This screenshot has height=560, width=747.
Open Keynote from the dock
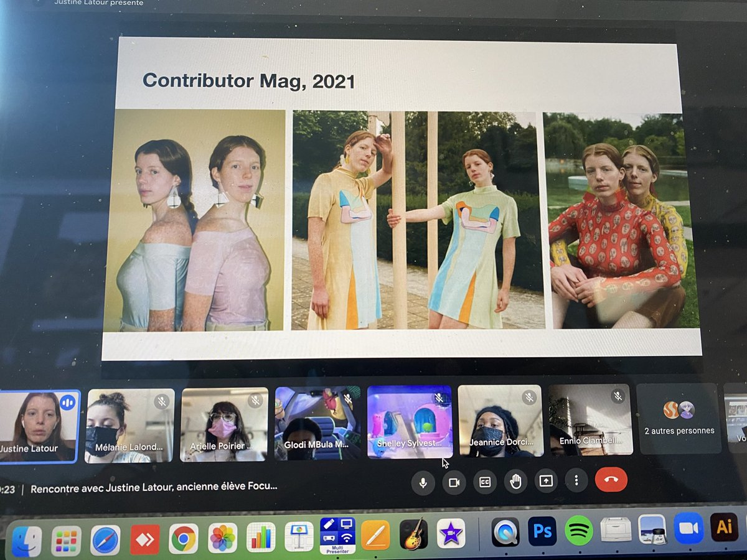[299, 537]
